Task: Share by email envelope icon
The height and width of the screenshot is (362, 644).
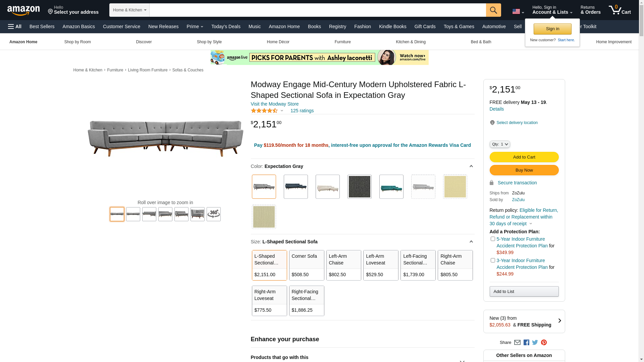Action: [x=517, y=343]
